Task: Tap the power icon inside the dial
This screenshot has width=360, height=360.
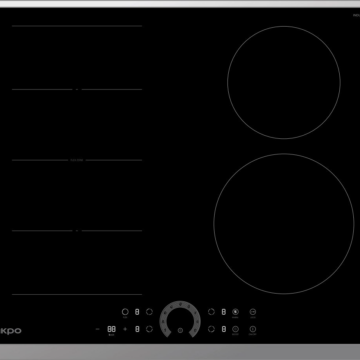Action: tap(180, 330)
